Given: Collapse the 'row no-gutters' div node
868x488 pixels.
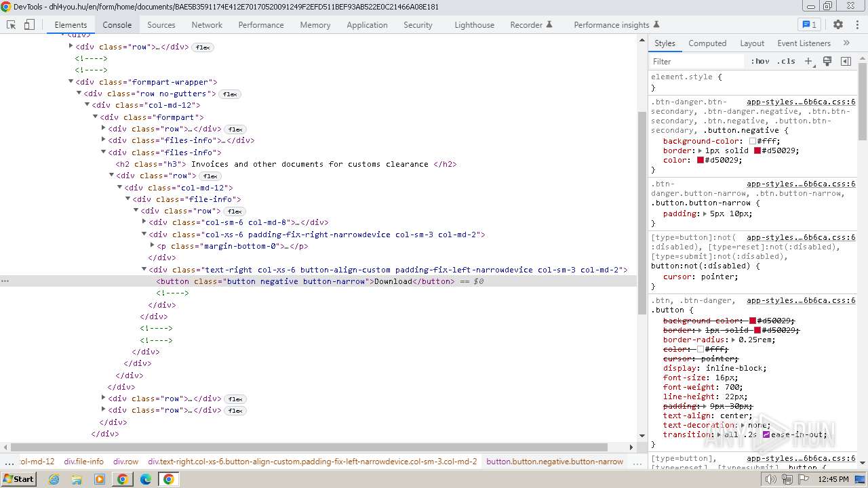Looking at the screenshot, I should pyautogui.click(x=79, y=94).
